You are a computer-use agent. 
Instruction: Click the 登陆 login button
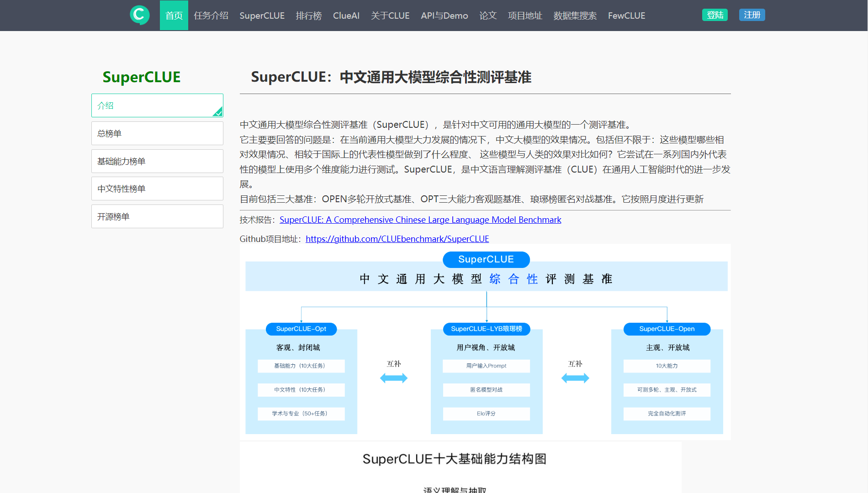(x=715, y=15)
